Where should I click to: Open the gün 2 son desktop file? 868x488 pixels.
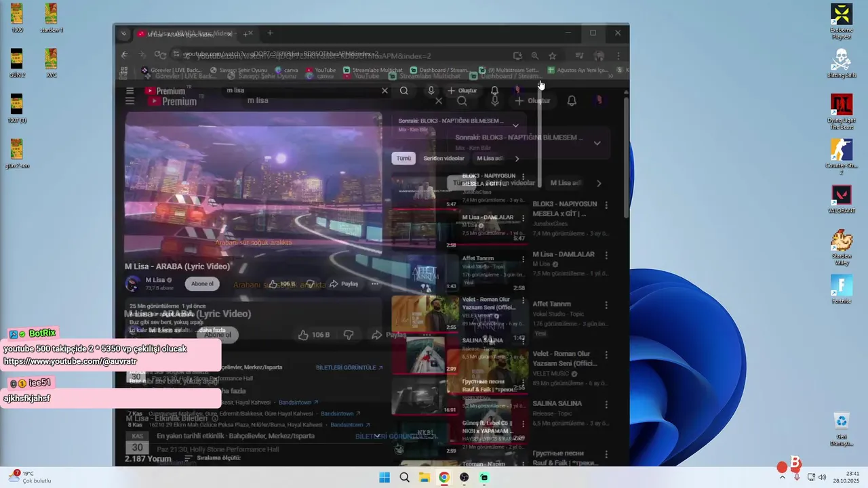17,154
